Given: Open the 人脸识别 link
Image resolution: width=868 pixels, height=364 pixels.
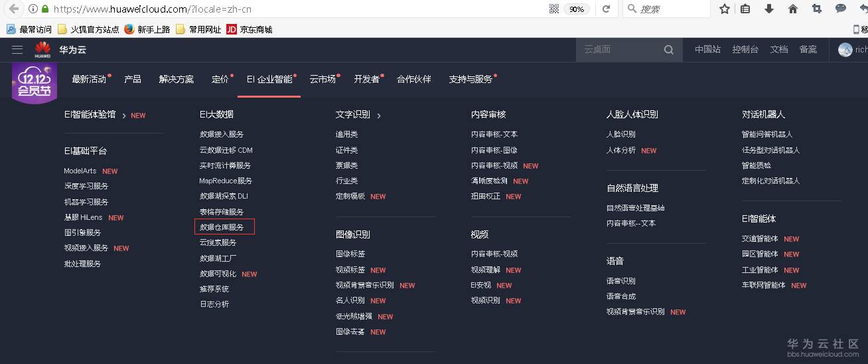Looking at the screenshot, I should [x=621, y=134].
